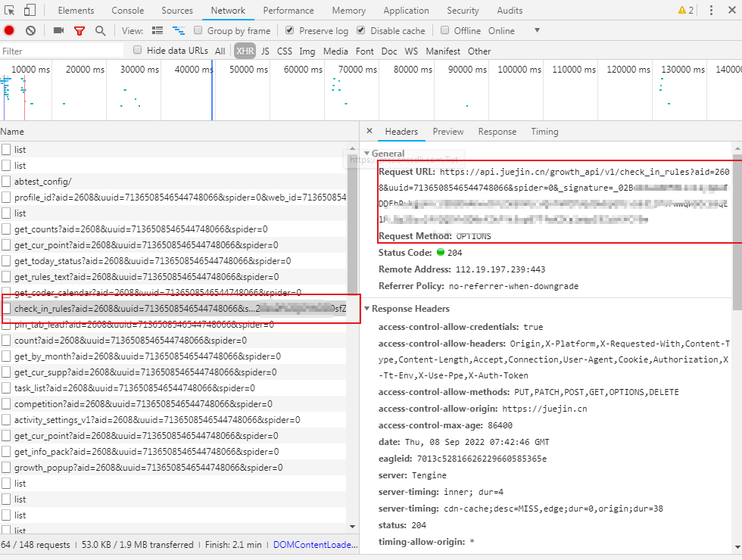This screenshot has height=560, width=742.
Task: Filter requests by Font
Action: pos(365,51)
